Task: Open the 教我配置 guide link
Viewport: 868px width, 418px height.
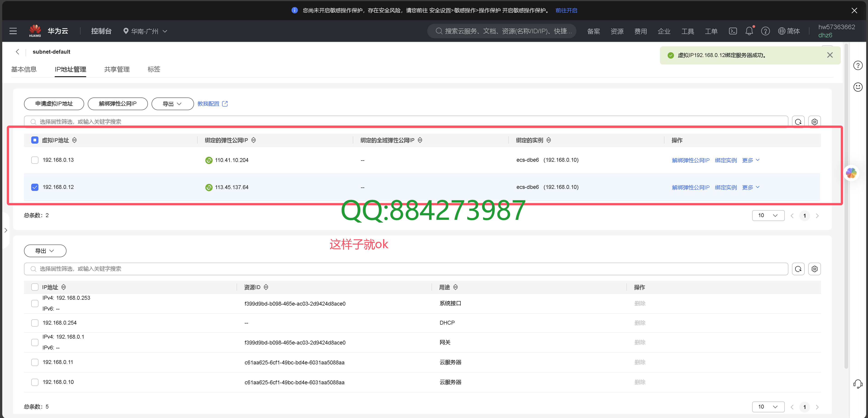Action: point(212,104)
